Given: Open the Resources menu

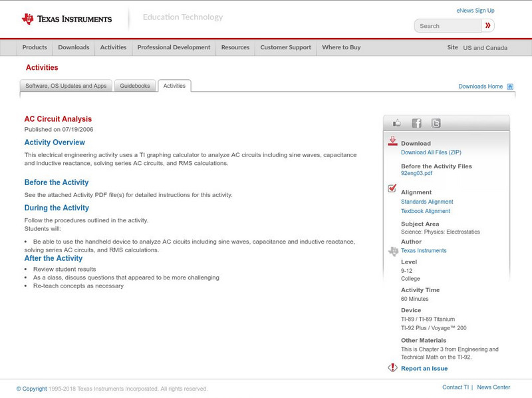Looking at the screenshot, I should pos(235,47).
